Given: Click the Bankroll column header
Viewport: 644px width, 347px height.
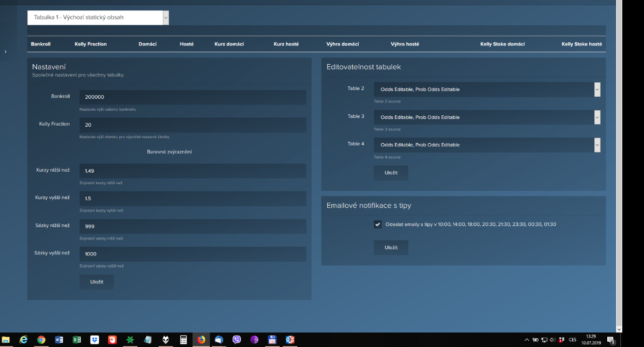Looking at the screenshot, I should coord(41,44).
